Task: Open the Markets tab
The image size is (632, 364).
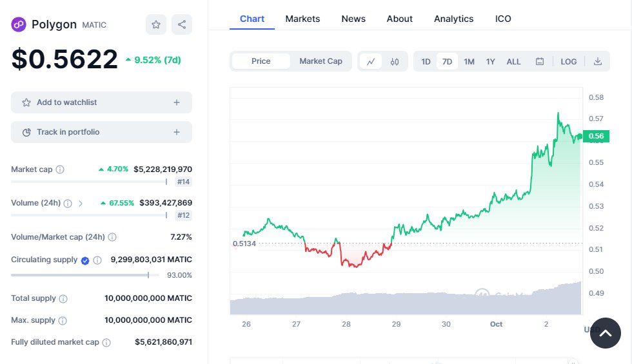Action: 302,19
